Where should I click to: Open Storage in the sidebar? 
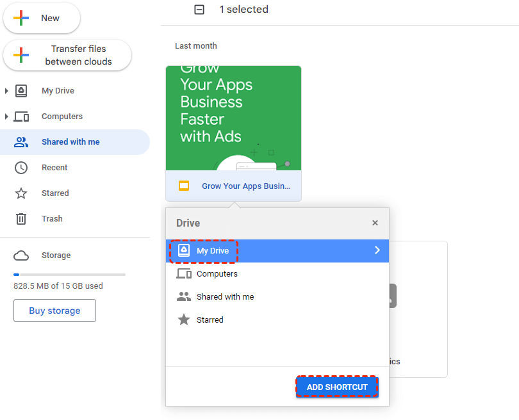56,255
